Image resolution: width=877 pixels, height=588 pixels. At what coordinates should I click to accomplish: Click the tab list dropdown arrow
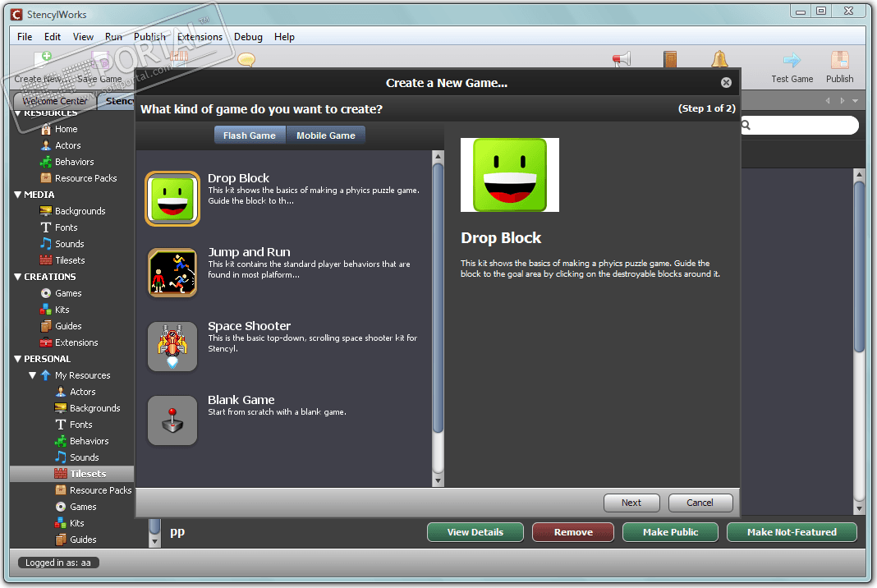tap(855, 101)
